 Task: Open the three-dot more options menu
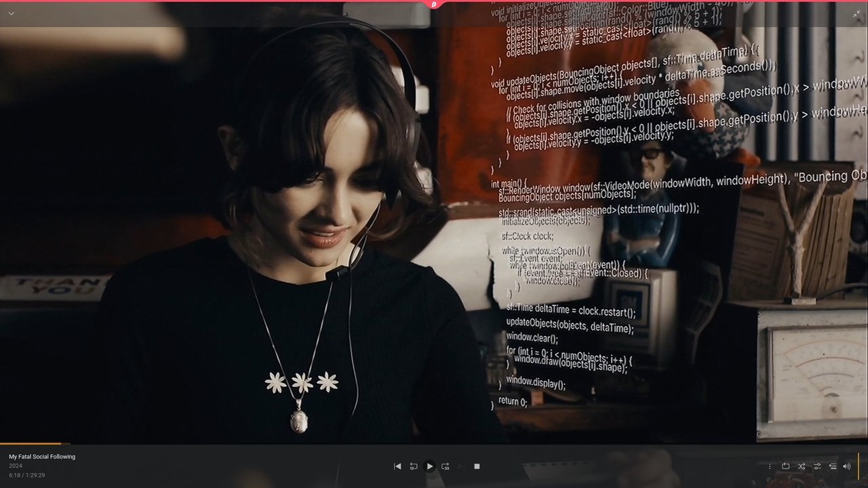[770, 466]
